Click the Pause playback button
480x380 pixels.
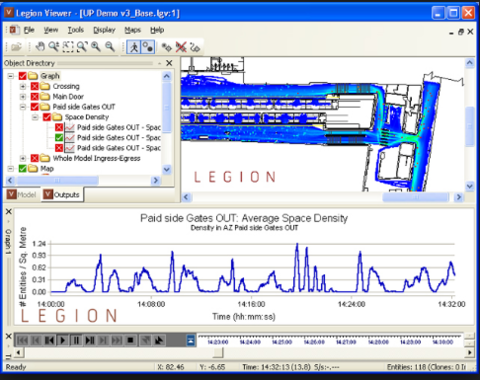(x=76, y=340)
